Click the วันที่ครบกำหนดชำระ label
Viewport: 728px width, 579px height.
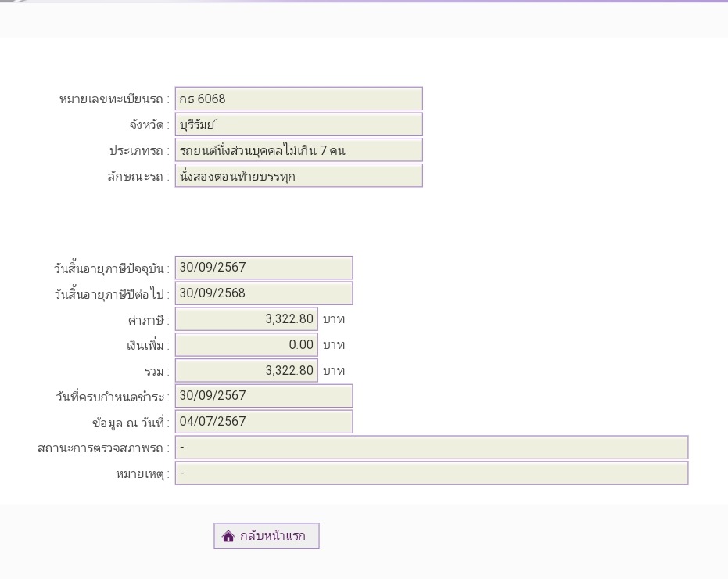(x=112, y=397)
